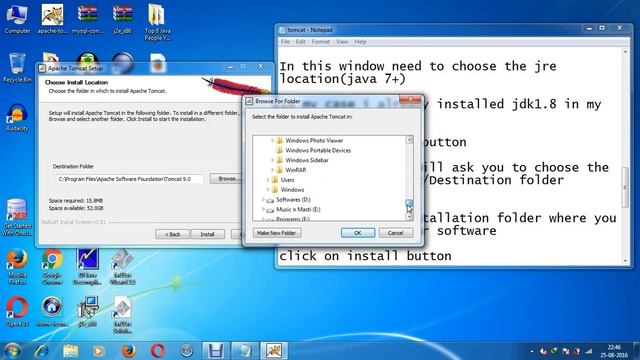Open the mysql-connector archive desktop icon

click(x=87, y=20)
